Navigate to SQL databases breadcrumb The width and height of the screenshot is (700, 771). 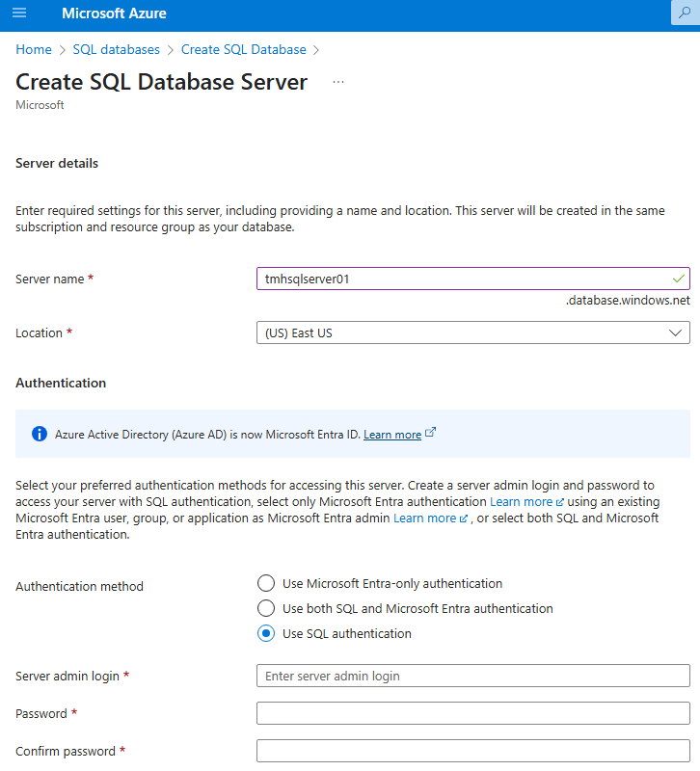pyautogui.click(x=116, y=50)
